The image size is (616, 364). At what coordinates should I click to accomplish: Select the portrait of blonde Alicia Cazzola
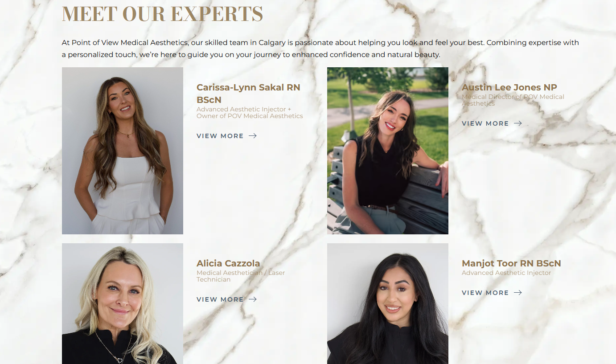[123, 303]
